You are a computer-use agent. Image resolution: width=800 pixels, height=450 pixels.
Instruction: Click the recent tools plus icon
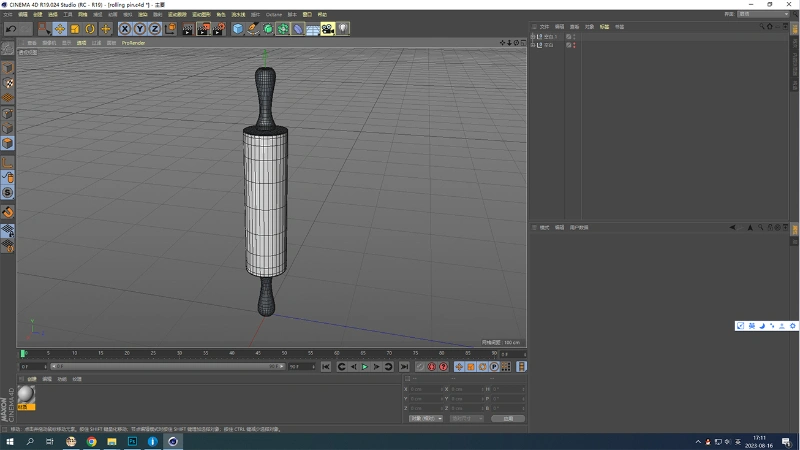coord(105,29)
